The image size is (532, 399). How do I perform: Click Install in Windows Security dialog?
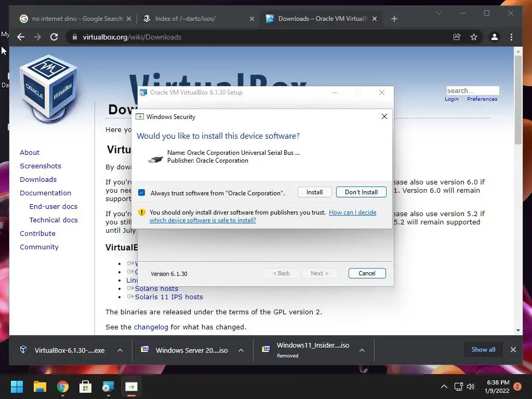pos(314,192)
